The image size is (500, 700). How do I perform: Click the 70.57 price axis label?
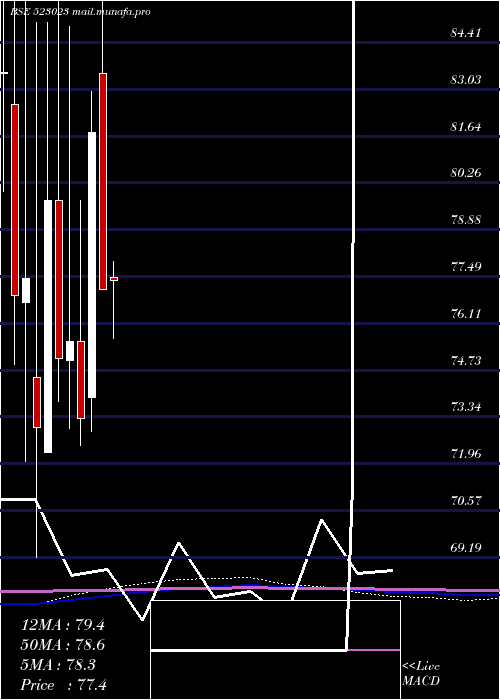click(466, 500)
